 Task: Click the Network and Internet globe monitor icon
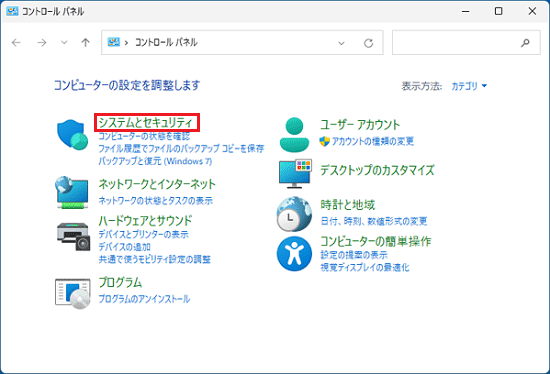click(72, 192)
